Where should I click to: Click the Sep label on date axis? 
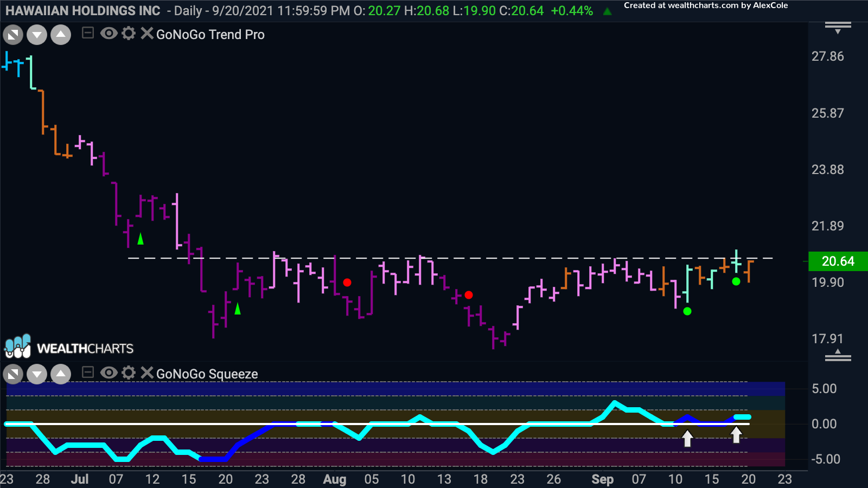click(x=603, y=479)
